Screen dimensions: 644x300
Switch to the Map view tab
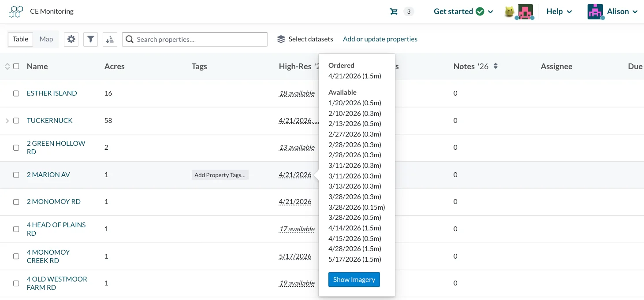coord(46,39)
